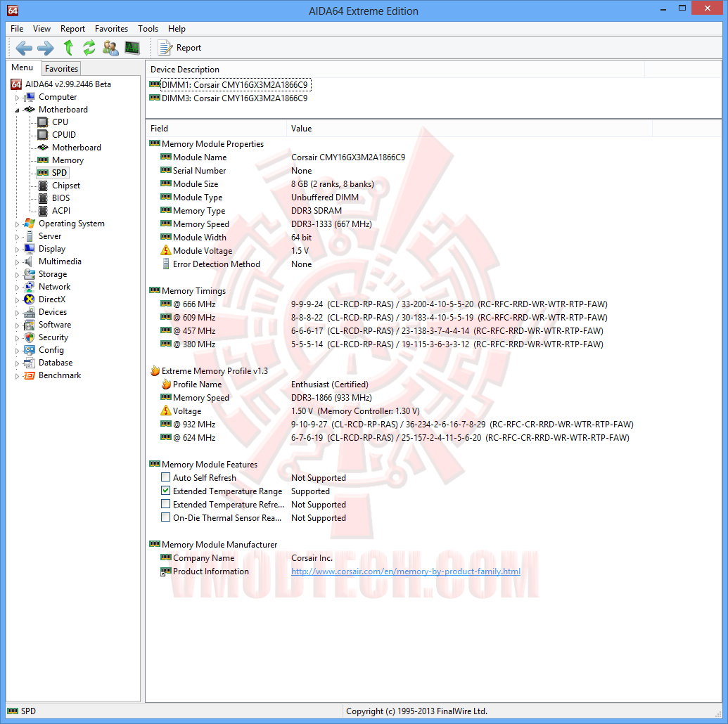Expand the Server node arrow
Screen dimensions: 728x724
pyautogui.click(x=17, y=237)
